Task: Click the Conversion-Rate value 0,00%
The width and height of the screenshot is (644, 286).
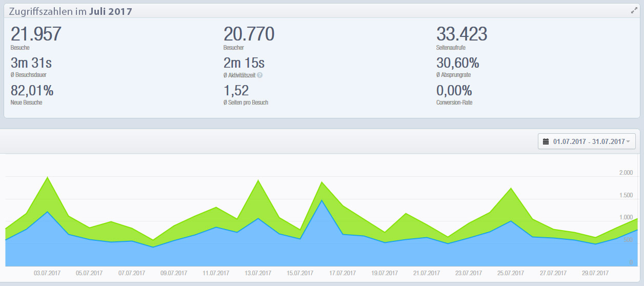Action: (x=454, y=91)
